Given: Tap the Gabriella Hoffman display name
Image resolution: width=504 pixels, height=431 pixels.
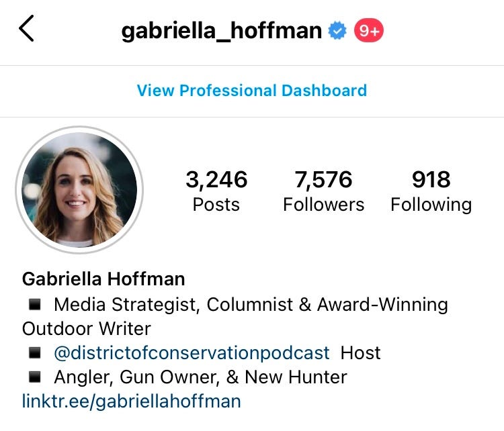Looking at the screenshot, I should [x=103, y=279].
